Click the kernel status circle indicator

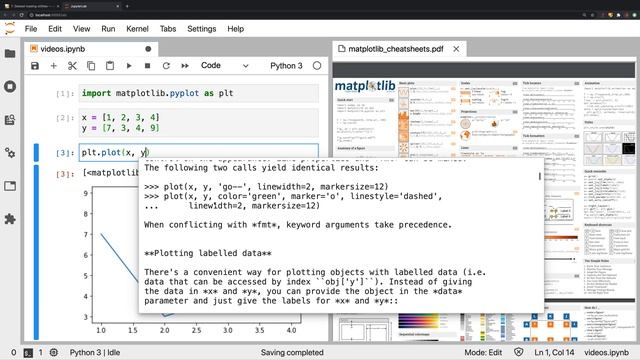317,66
